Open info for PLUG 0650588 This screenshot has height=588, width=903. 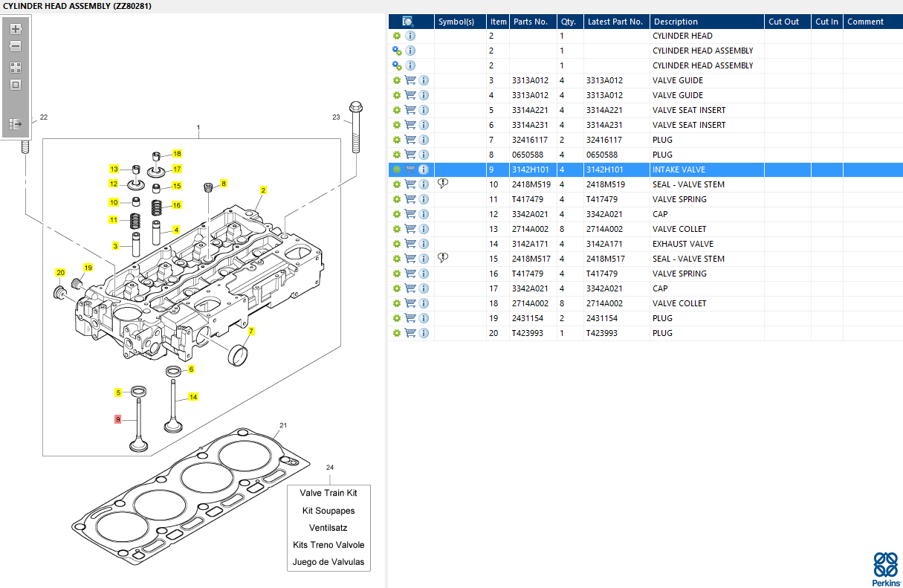(424, 155)
